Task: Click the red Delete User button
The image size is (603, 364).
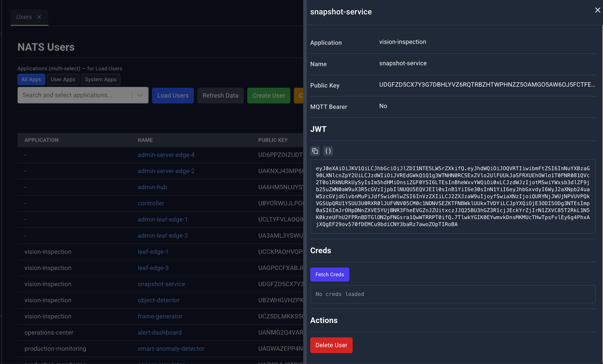Action: [x=331, y=345]
